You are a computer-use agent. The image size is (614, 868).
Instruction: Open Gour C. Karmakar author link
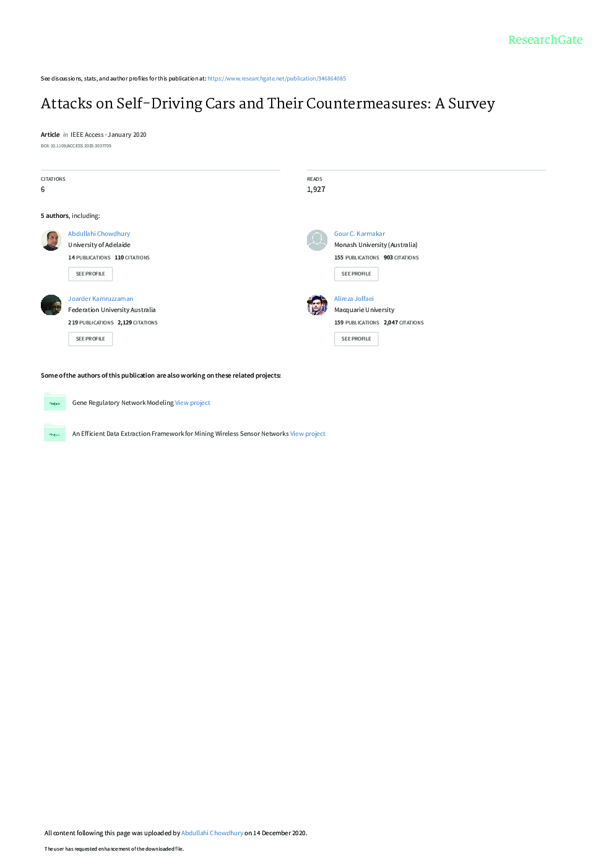click(x=360, y=233)
